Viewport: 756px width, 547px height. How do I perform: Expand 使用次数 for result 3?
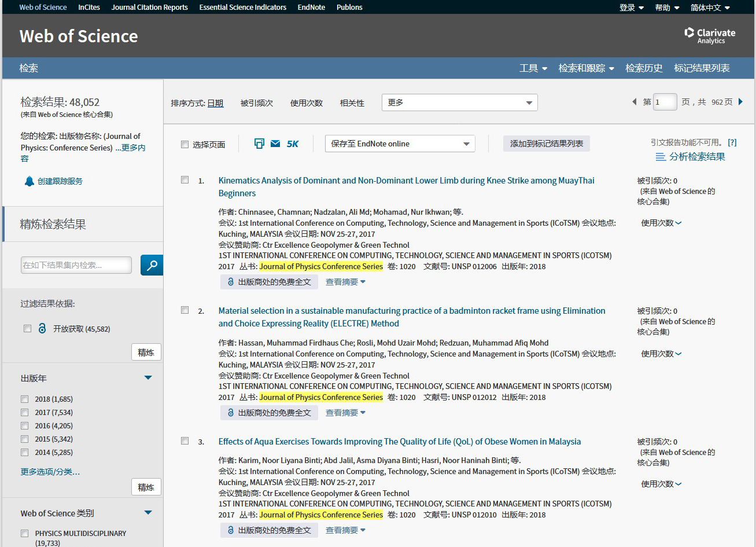click(661, 484)
